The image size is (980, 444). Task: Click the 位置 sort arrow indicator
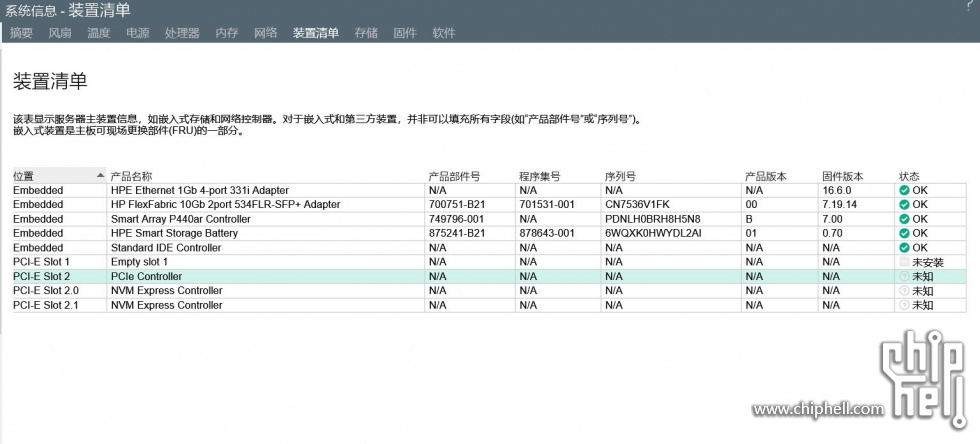point(101,176)
